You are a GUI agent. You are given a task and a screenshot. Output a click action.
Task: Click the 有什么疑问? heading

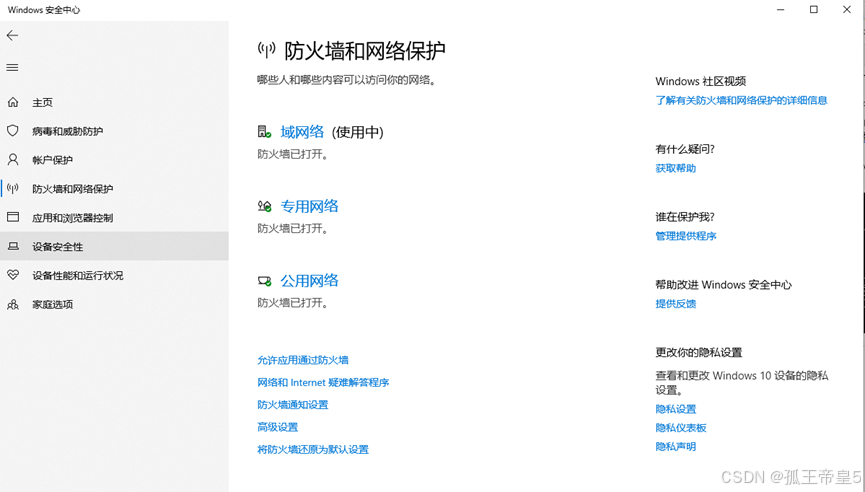point(685,149)
